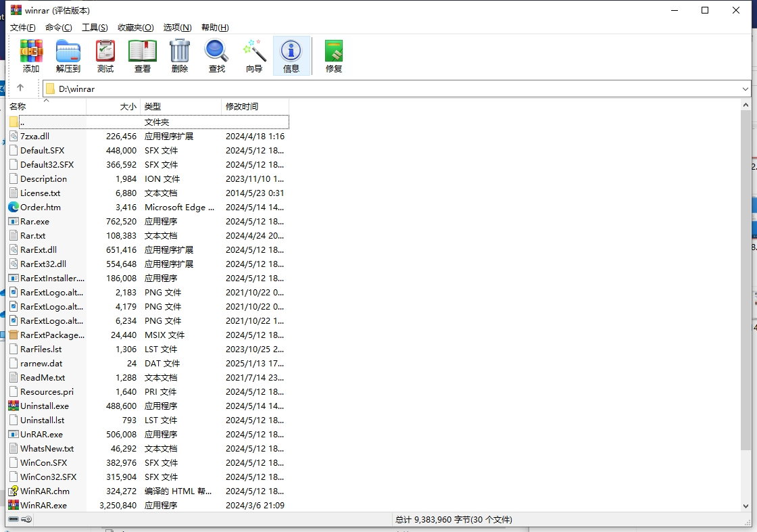Select the WinCon.SFX file name
The height and width of the screenshot is (532, 757).
pos(43,463)
